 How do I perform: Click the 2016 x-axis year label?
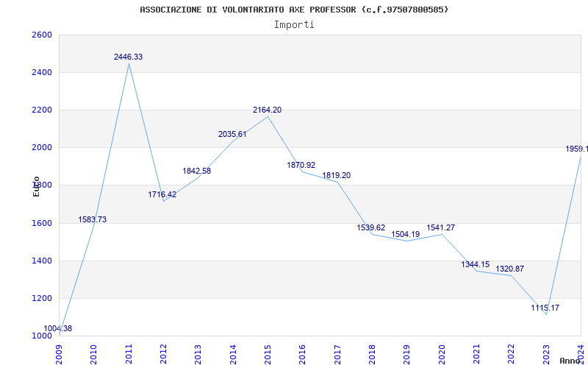point(303,355)
